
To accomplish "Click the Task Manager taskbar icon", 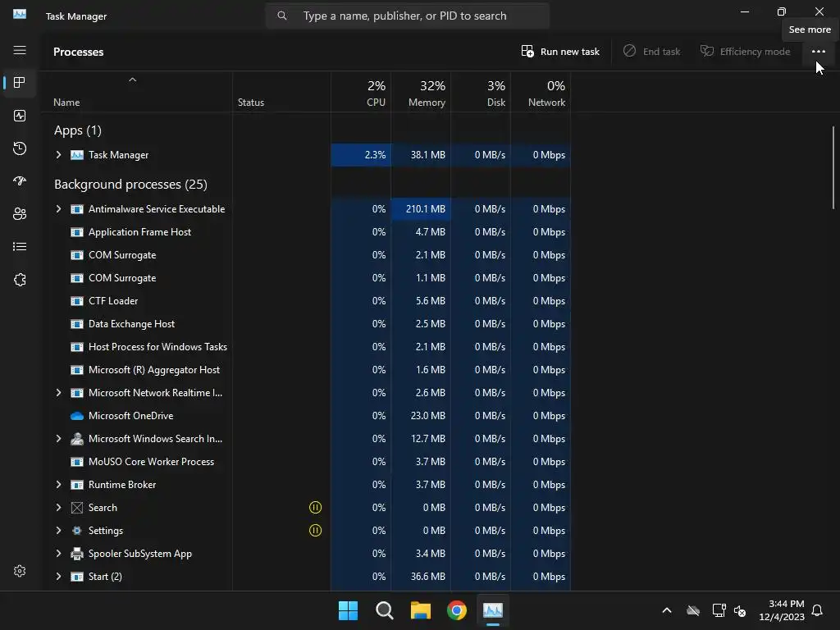I will click(493, 610).
